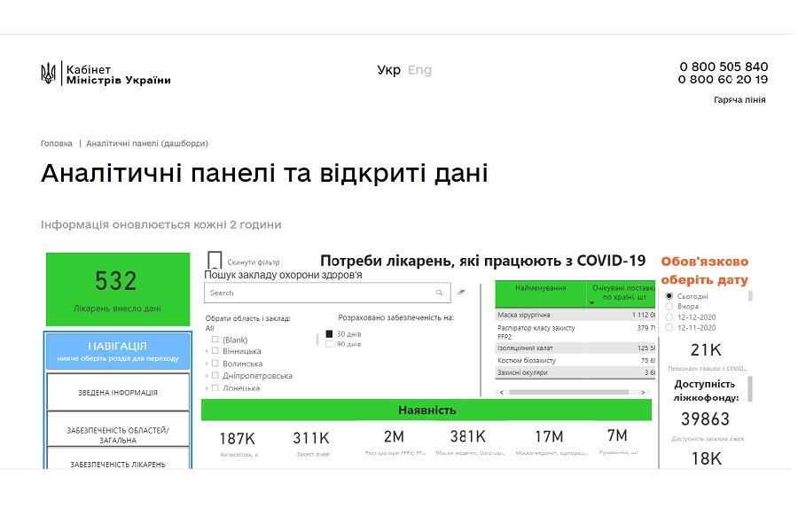Select the Распіратор класу захисту FFP2 row

tap(575, 332)
